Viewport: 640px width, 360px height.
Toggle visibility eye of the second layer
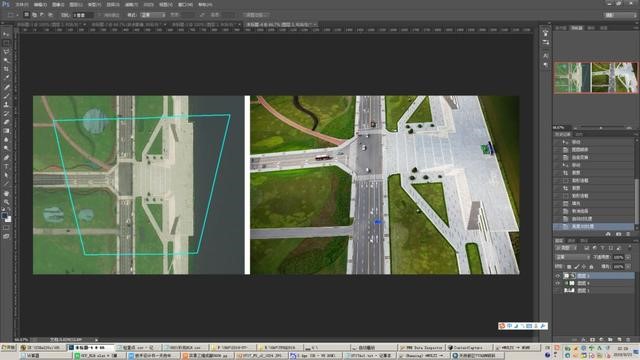558,283
